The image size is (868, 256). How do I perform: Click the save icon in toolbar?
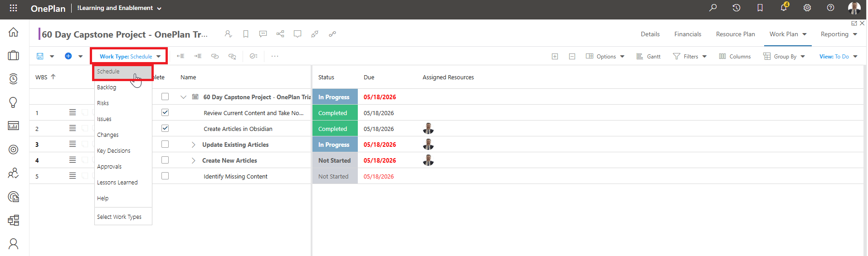(40, 56)
